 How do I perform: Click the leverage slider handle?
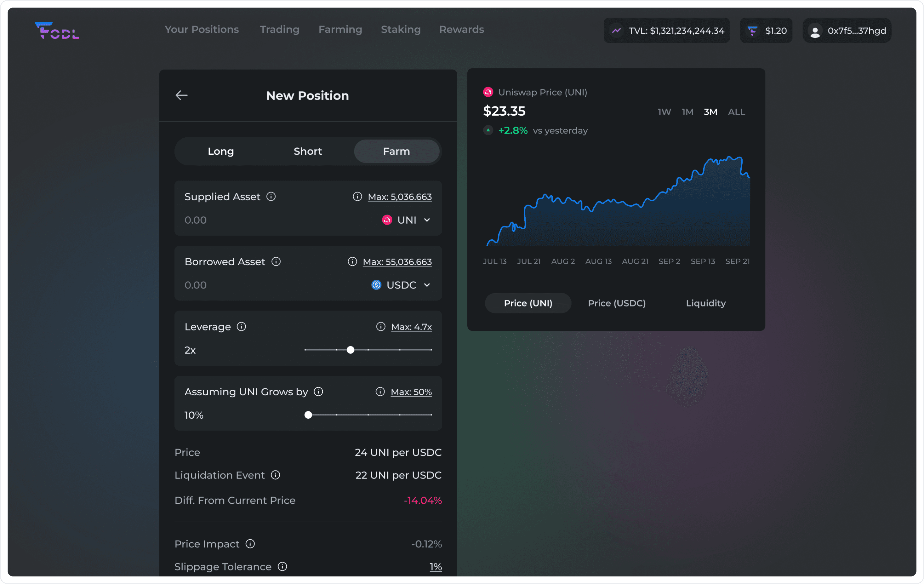(350, 350)
